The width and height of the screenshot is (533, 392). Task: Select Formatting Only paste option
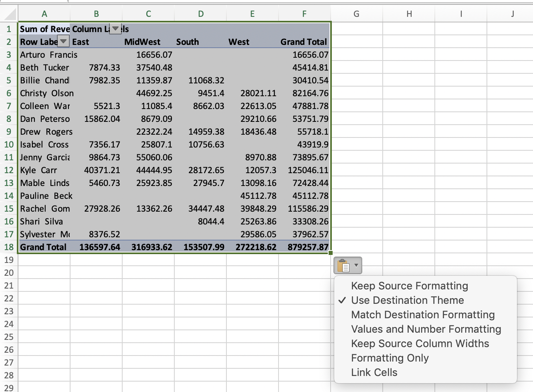pos(390,358)
